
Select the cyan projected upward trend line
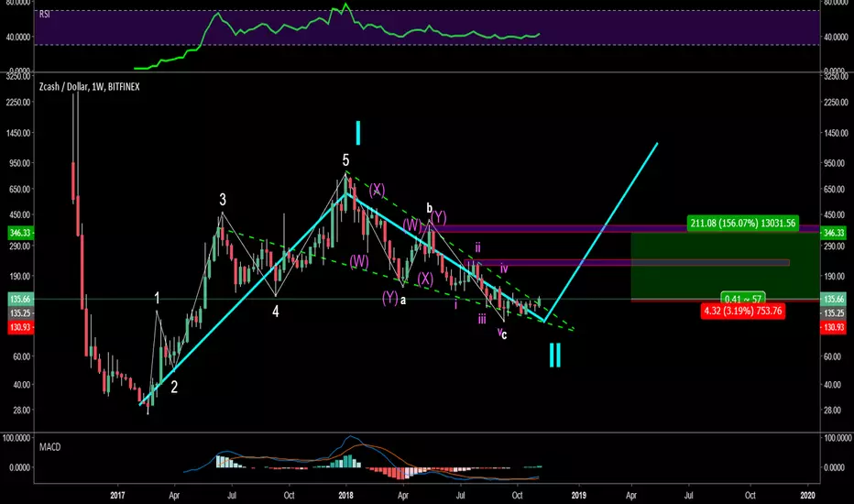point(601,232)
